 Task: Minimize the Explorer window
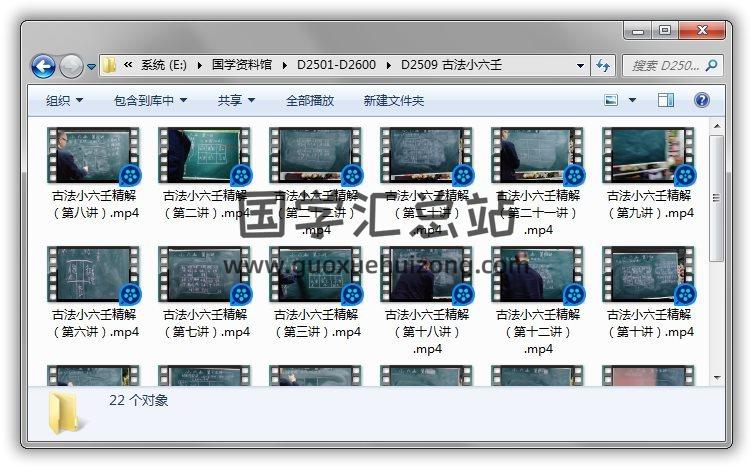(x=638, y=31)
